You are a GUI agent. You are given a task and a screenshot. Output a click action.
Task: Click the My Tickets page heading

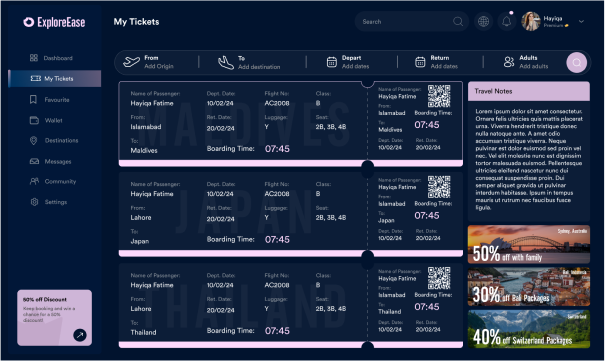click(x=136, y=22)
